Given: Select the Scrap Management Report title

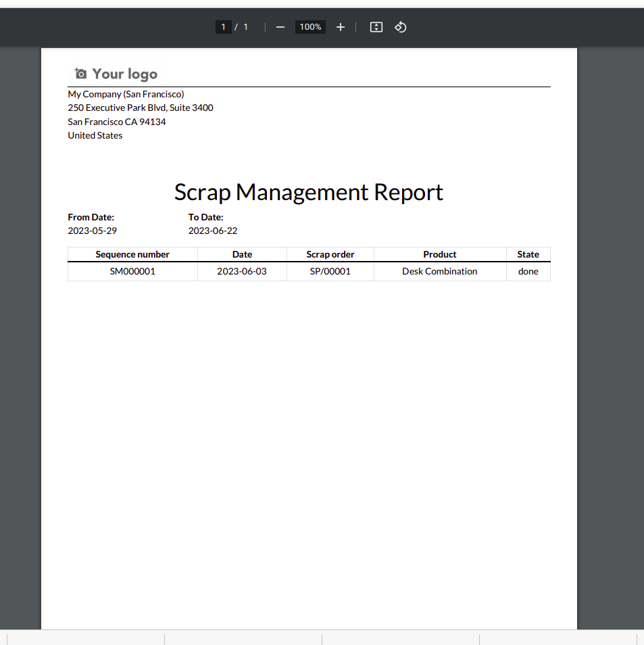Looking at the screenshot, I should point(308,193).
